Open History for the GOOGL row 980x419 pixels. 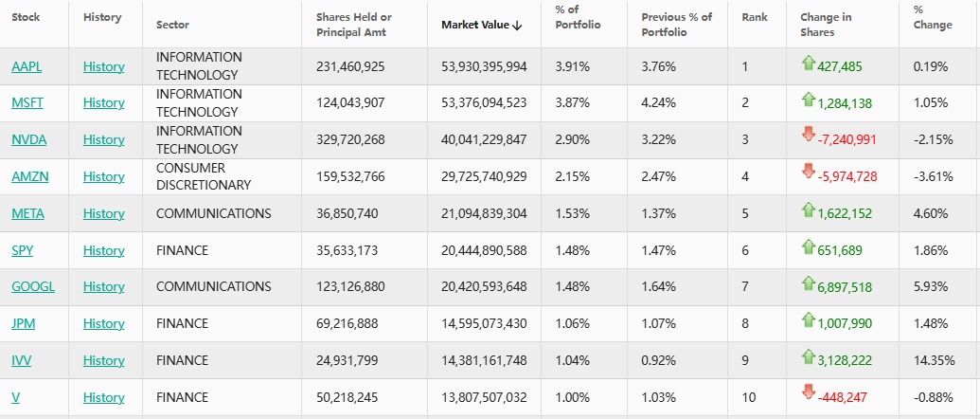click(x=103, y=286)
